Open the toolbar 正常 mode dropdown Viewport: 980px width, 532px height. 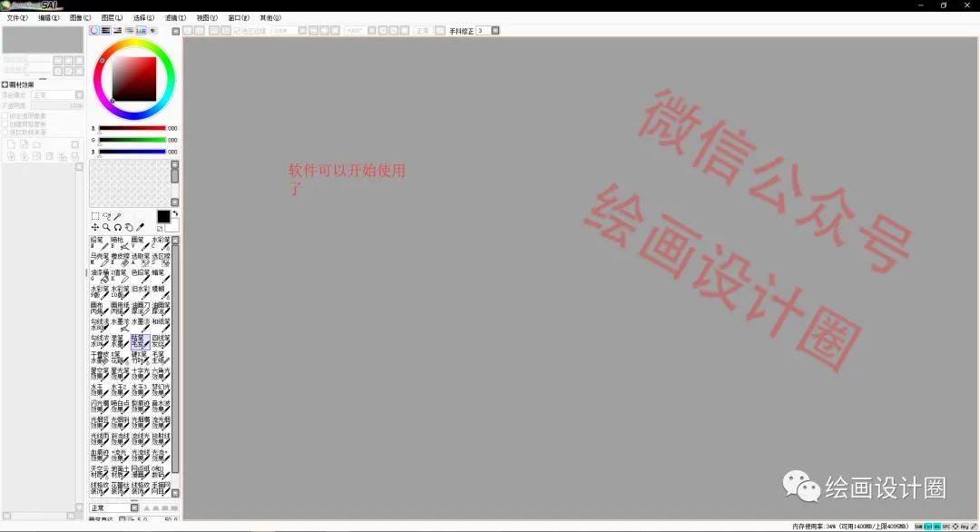pos(440,31)
